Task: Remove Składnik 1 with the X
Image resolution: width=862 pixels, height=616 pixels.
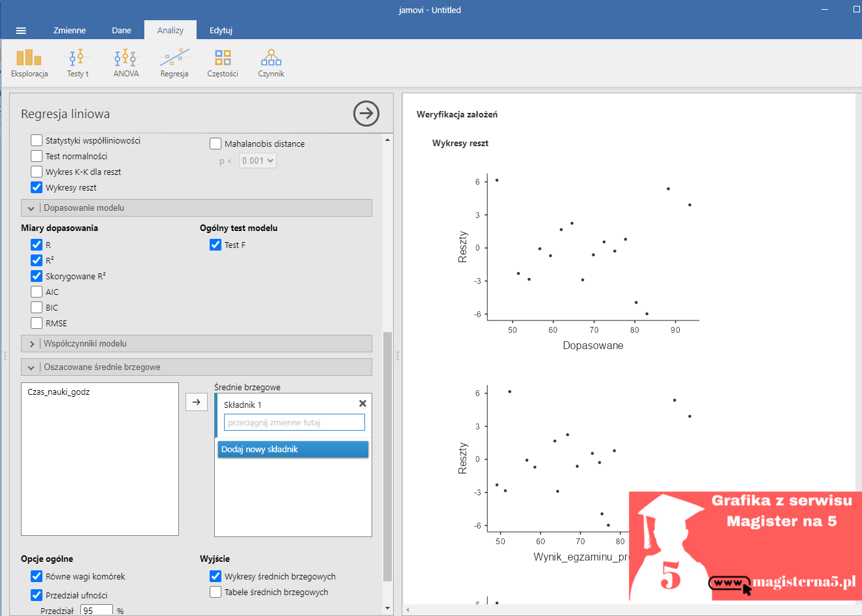Action: click(x=362, y=404)
